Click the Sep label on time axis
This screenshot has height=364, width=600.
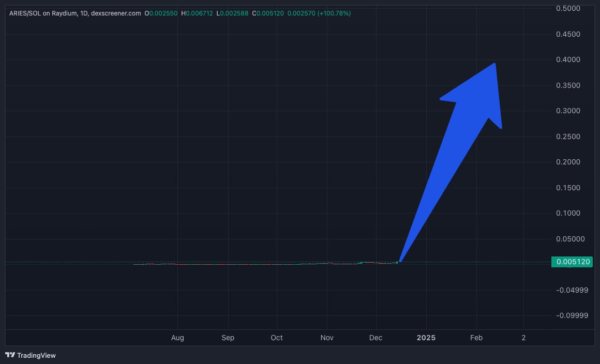[x=228, y=338]
